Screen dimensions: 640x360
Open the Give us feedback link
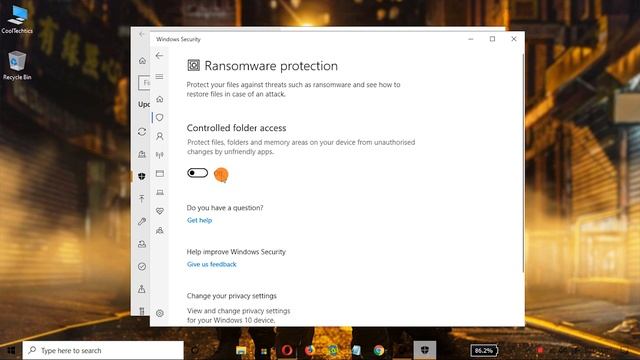[x=211, y=264]
